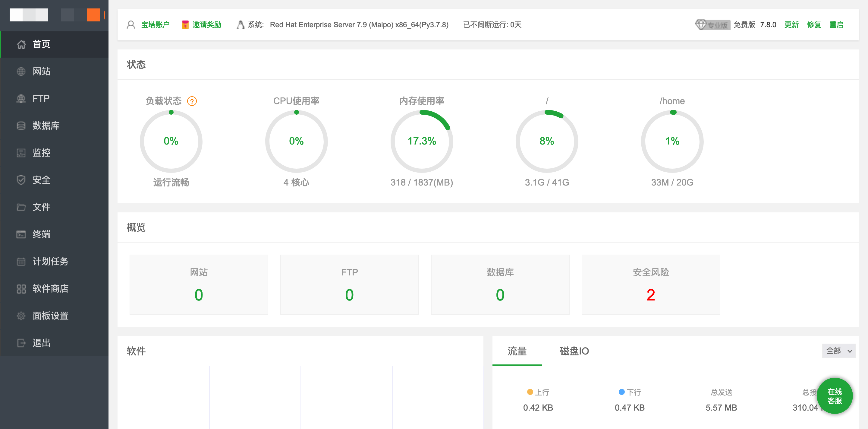The width and height of the screenshot is (868, 429).
Task: Click the FTP sidebar icon
Action: (21, 98)
